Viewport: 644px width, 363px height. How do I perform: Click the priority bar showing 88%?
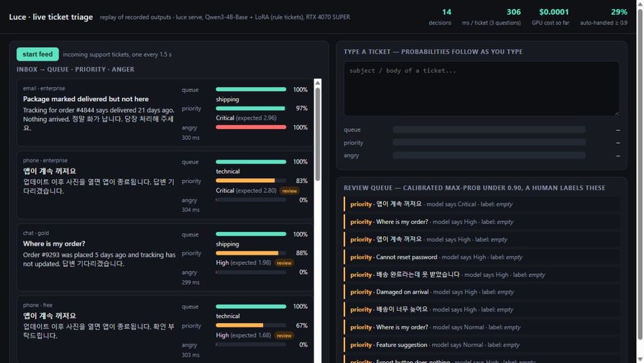point(251,253)
